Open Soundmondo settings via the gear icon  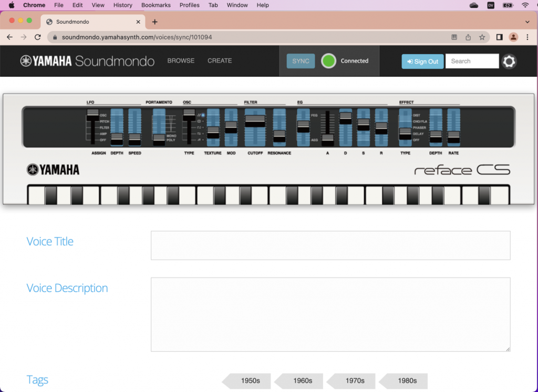[x=509, y=61]
